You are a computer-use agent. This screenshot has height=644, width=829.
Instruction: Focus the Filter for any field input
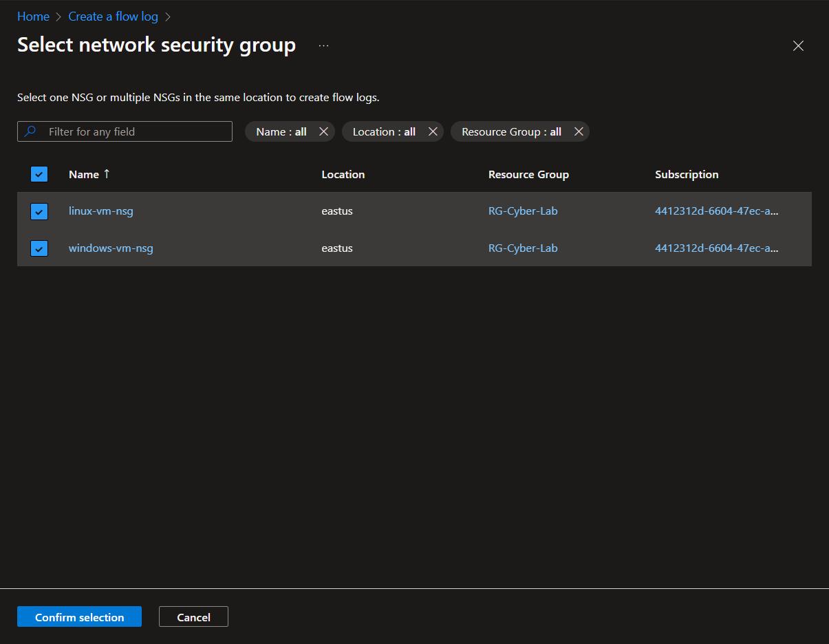click(x=125, y=131)
